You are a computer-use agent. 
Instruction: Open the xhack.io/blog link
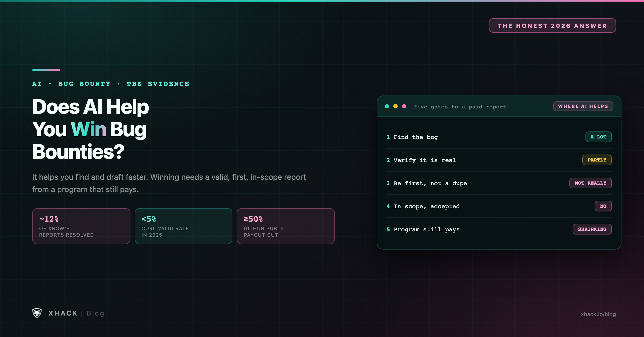(598, 314)
